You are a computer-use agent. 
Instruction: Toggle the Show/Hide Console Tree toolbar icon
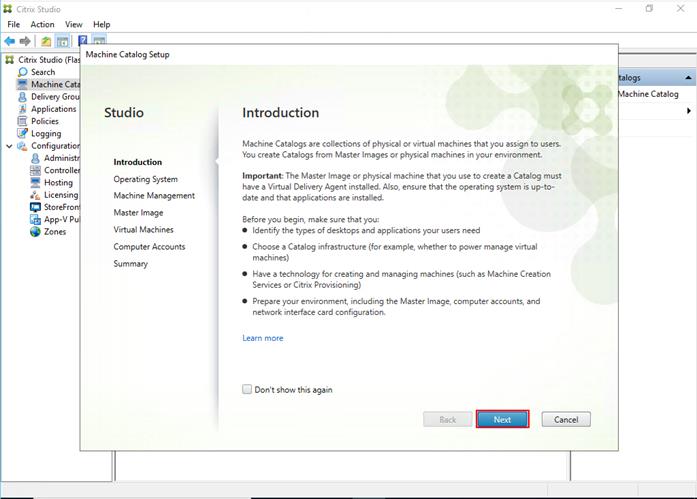(x=63, y=41)
